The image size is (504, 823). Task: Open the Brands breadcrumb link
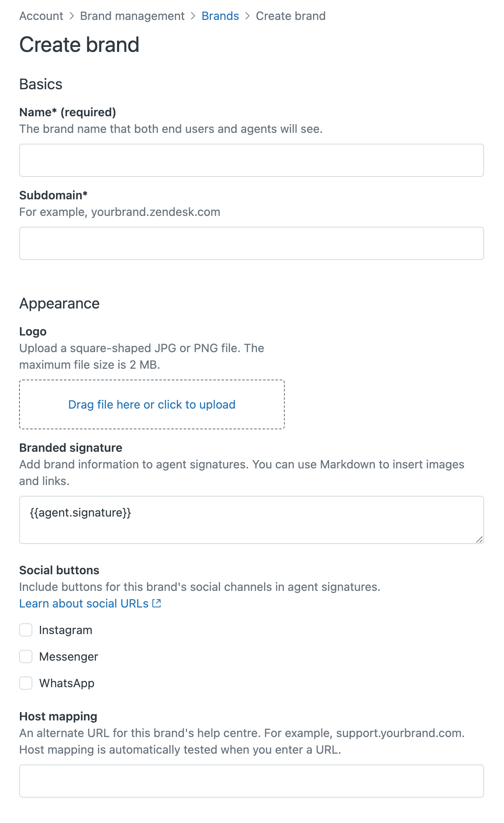[x=220, y=16]
